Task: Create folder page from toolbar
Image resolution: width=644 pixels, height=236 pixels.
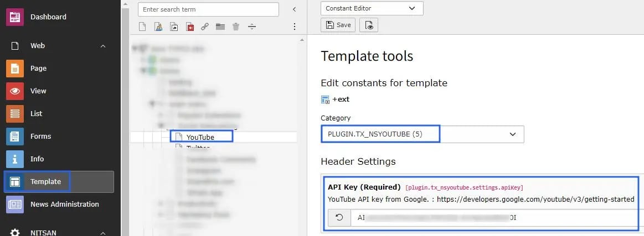Action: [x=220, y=27]
